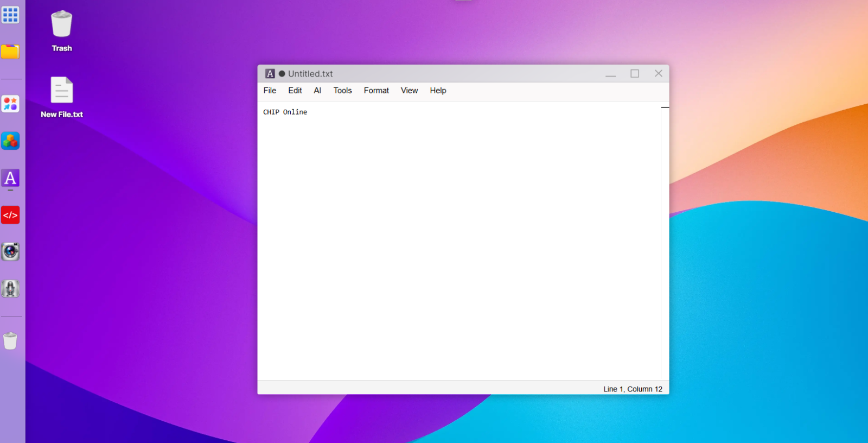Open the Edit menu
This screenshot has width=868, height=443.
[295, 91]
